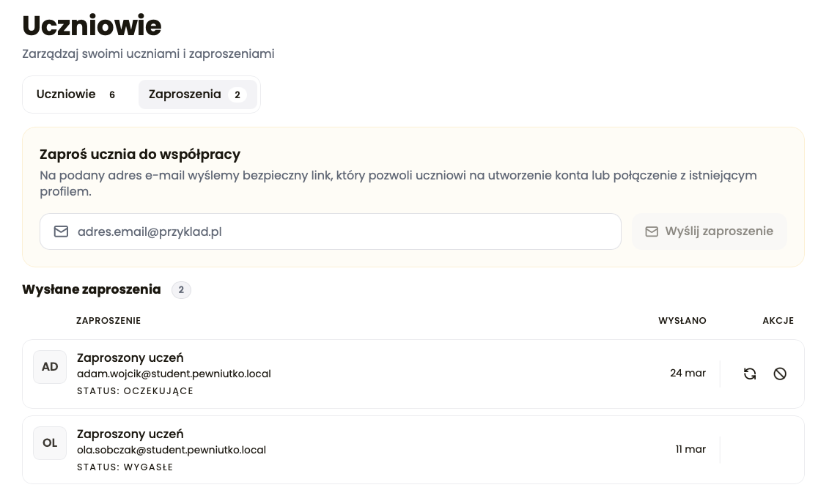Click the Zaproszenia tab count badge
The width and height of the screenshot is (829, 504).
pos(237,94)
